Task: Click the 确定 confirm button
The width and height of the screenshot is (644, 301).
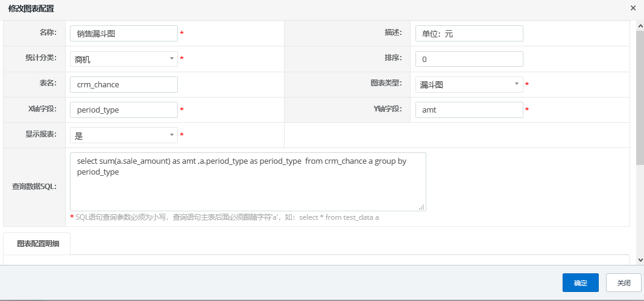Action: tap(580, 283)
